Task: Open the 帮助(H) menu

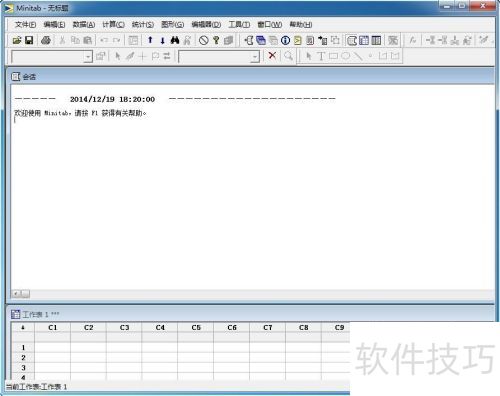Action: point(301,24)
